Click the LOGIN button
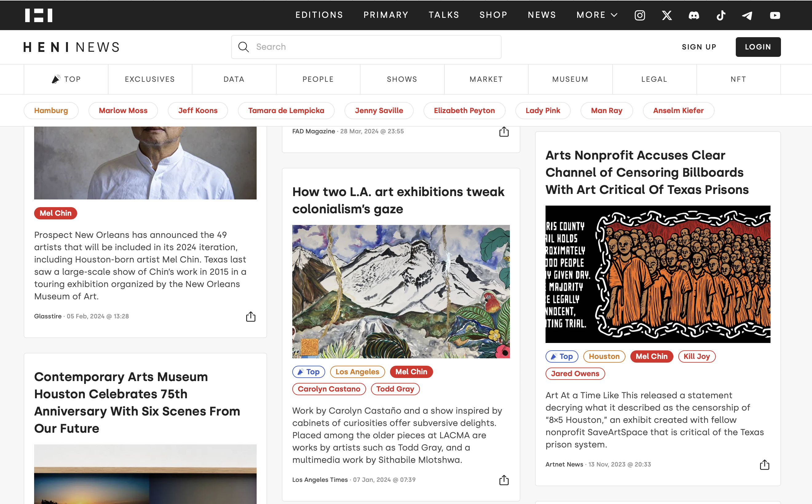Screen dimensions: 812x504 [x=758, y=47]
